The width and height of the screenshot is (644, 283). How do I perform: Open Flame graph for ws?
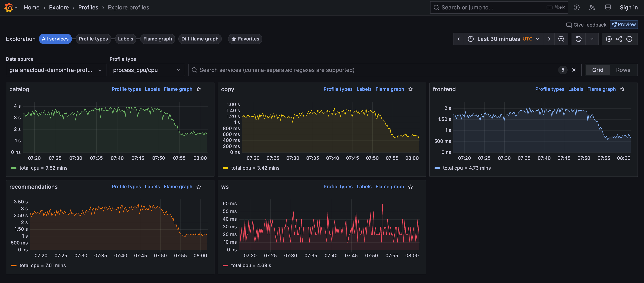(390, 187)
